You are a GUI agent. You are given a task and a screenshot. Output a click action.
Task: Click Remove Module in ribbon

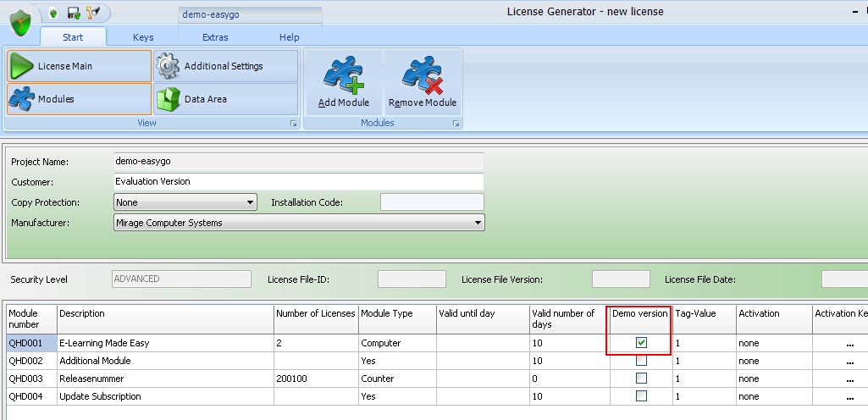(422, 83)
